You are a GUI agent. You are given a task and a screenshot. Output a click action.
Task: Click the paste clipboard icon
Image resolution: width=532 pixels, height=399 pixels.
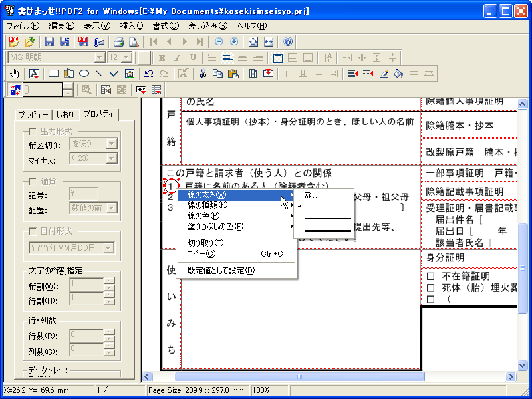tap(233, 74)
